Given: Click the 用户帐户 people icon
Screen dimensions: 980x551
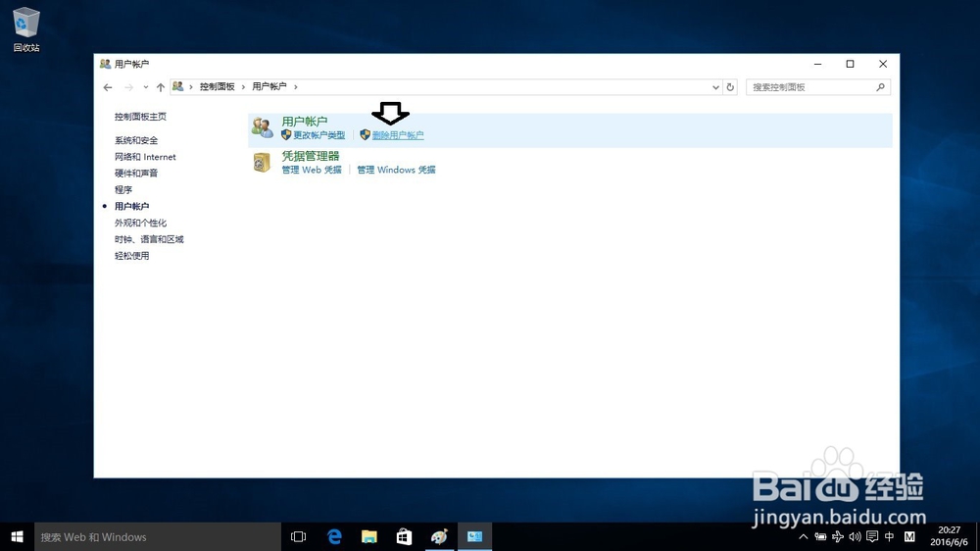Looking at the screenshot, I should 263,127.
